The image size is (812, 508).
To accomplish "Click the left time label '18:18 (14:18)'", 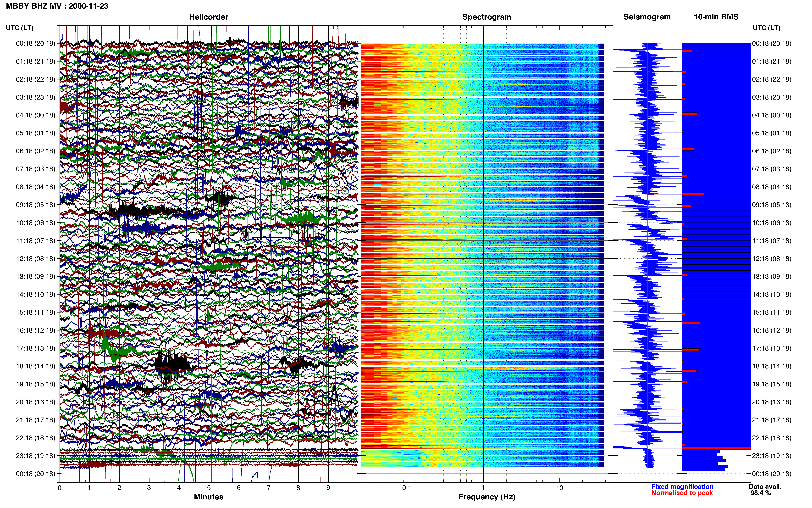I will [36, 366].
